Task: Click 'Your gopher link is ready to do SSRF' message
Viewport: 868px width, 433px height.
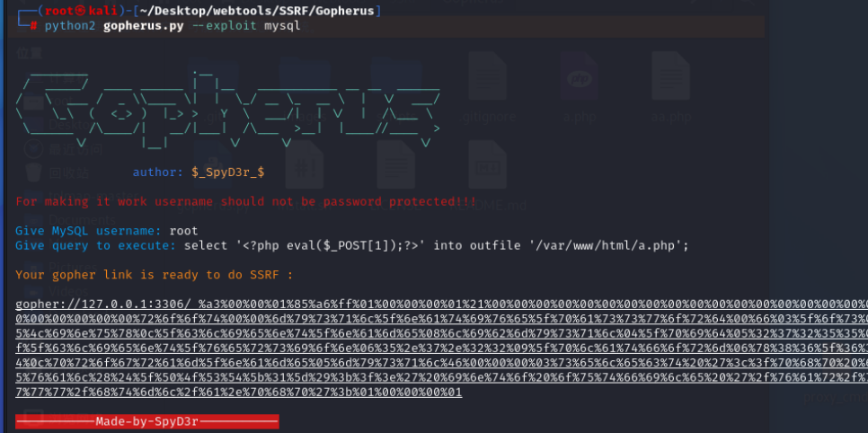Action: (x=154, y=275)
